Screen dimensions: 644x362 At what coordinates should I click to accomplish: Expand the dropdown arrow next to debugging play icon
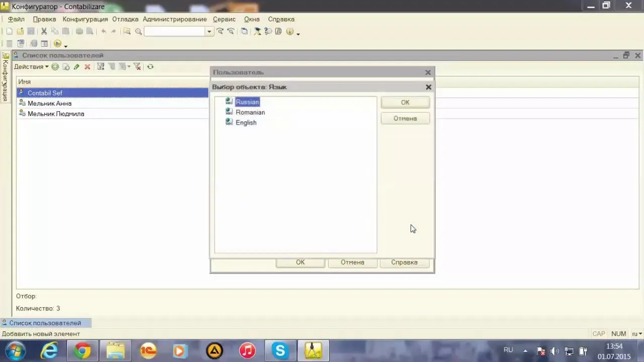coord(65,46)
